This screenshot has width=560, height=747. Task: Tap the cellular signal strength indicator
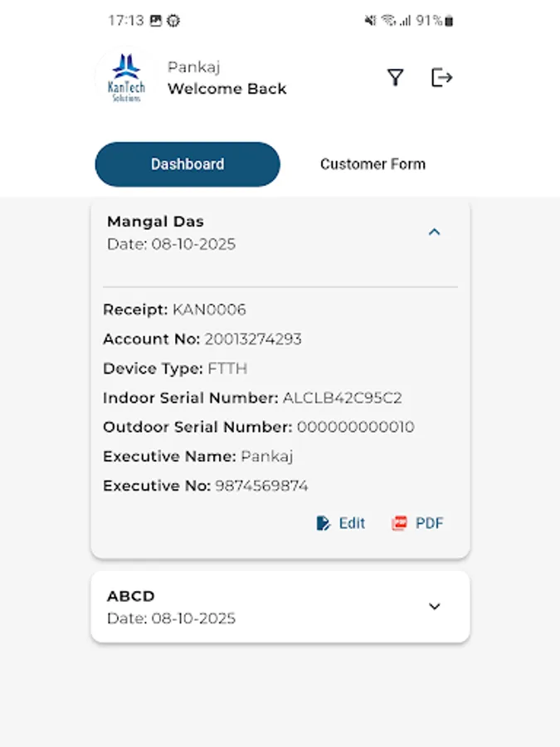[404, 19]
